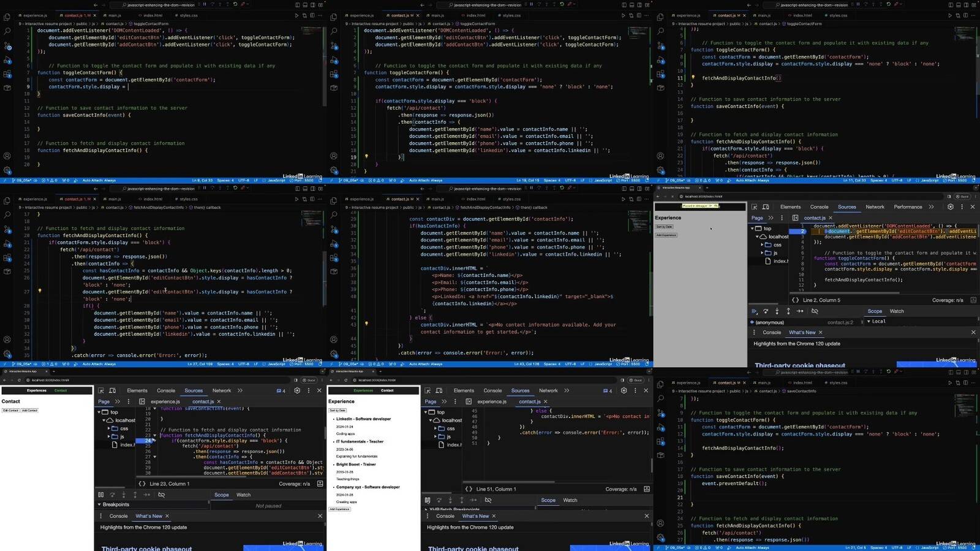The height and width of the screenshot is (551, 980).
Task: Click 'Sort by Date' on the bottom-middle page
Action: tap(337, 411)
